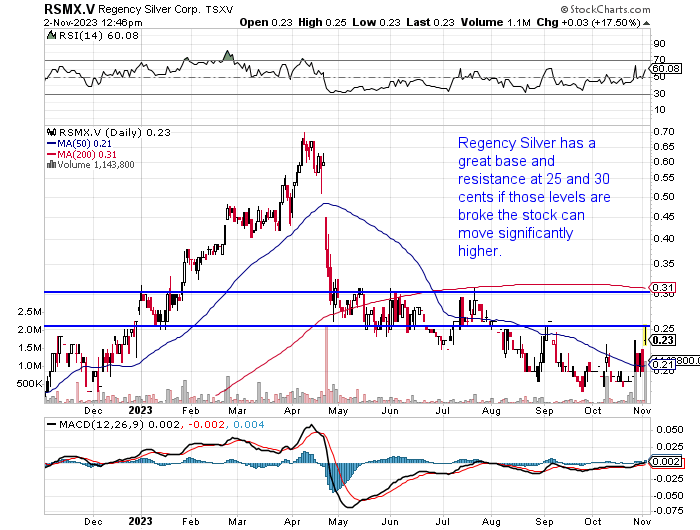700x530 pixels.
Task: Click the last price tag 0.23
Action: (663, 340)
